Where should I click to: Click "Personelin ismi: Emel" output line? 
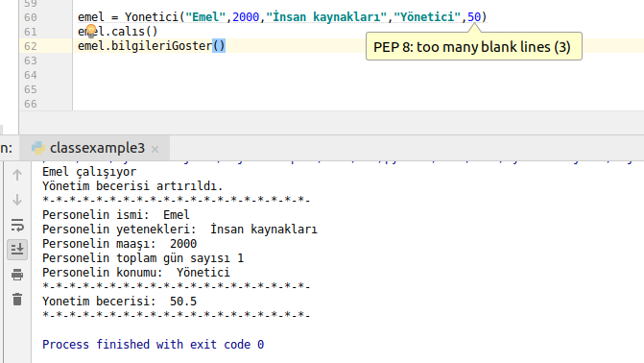[116, 215]
